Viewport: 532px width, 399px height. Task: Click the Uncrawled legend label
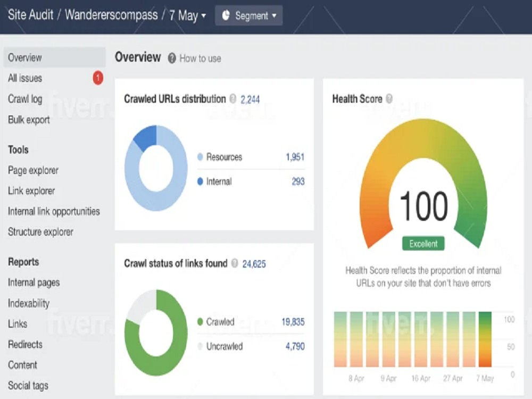pos(225,346)
